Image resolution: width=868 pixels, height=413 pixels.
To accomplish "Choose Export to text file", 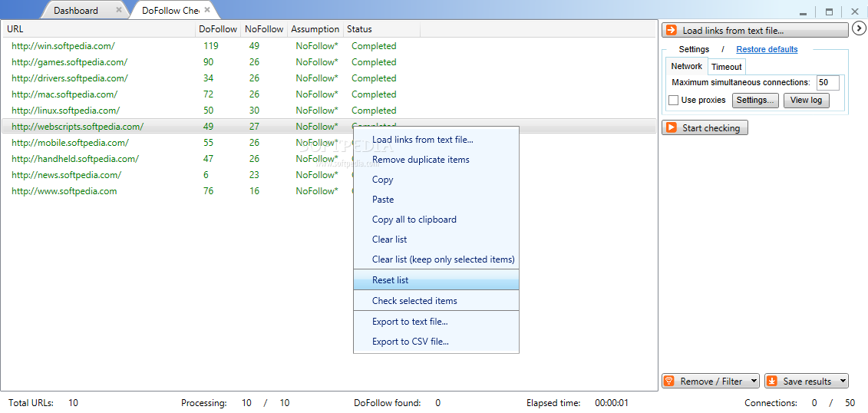I will coord(436,322).
